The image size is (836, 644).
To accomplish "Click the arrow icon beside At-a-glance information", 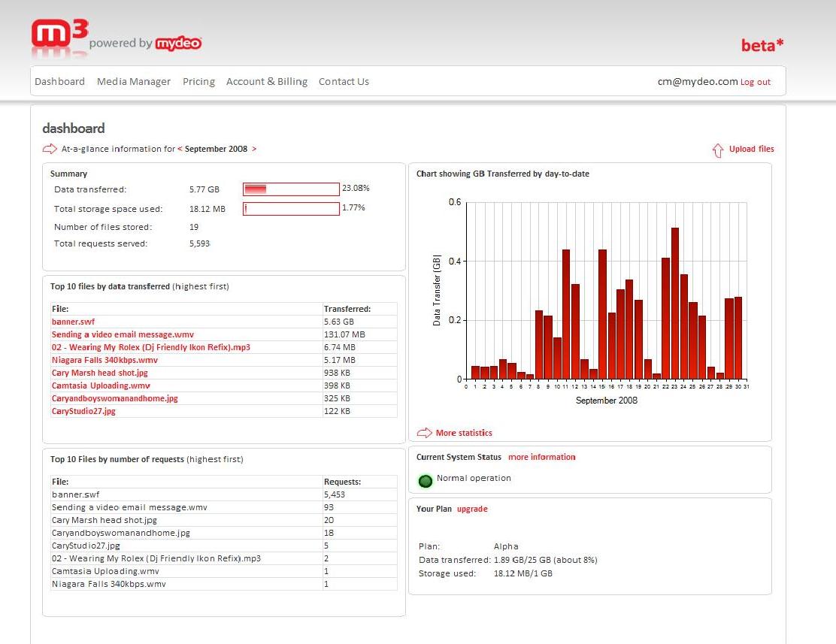I will coord(50,149).
